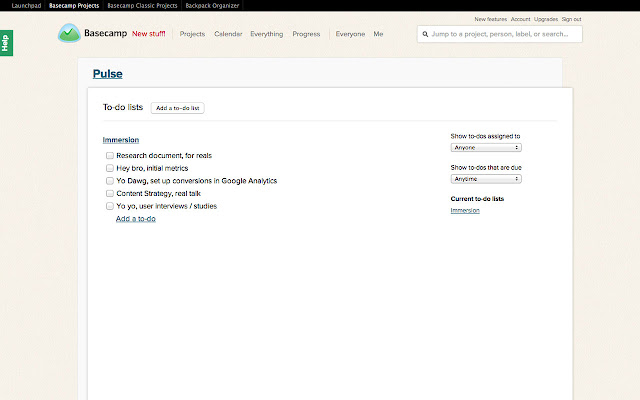Focus the 'Jump to a project' search field

(500, 34)
